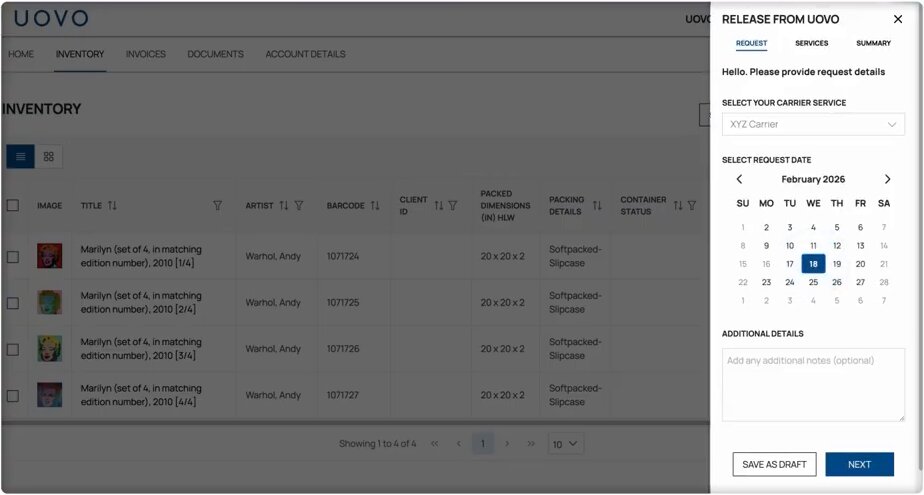
Task: Filter the Title column
Action: 217,206
